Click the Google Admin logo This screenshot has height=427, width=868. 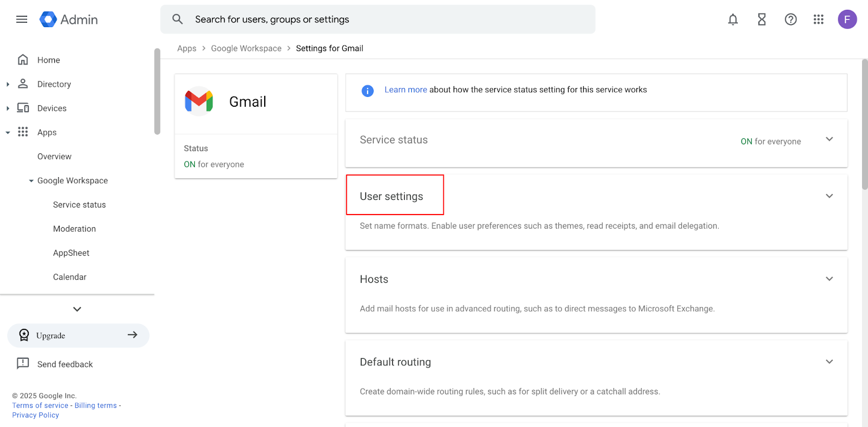click(x=68, y=20)
